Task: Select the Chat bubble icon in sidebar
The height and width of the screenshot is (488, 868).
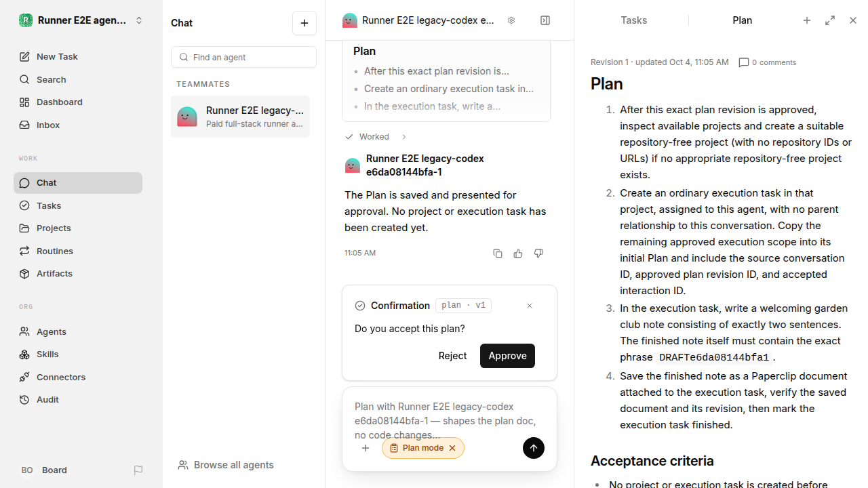Action: click(24, 183)
